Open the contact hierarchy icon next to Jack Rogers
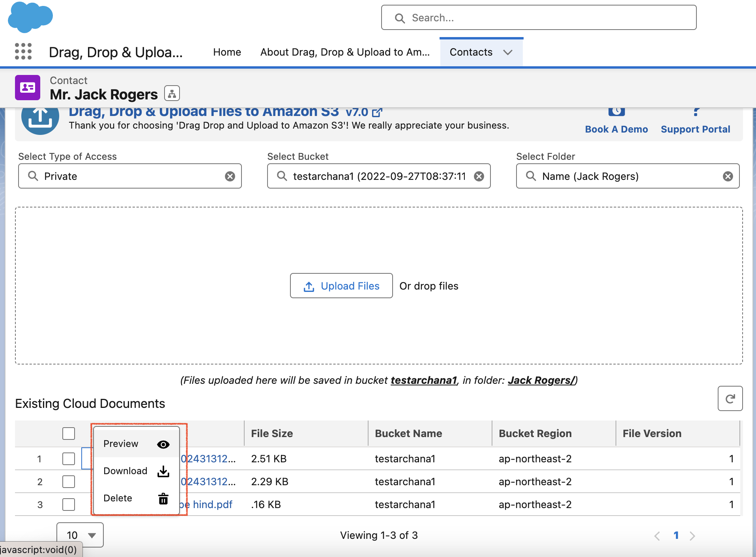The width and height of the screenshot is (756, 557). [x=172, y=93]
